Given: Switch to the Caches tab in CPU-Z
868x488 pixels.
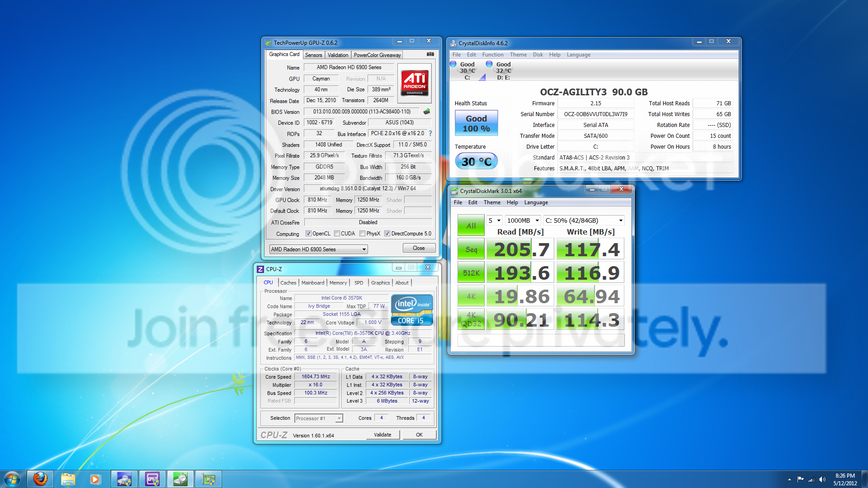Looking at the screenshot, I should tap(288, 283).
